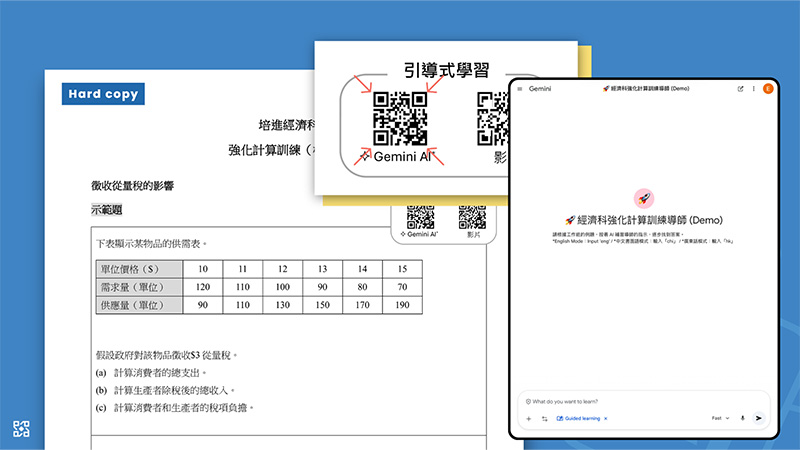Click the '假設政府對該物品徵收$3 從量稅' sentence

pyautogui.click(x=167, y=355)
